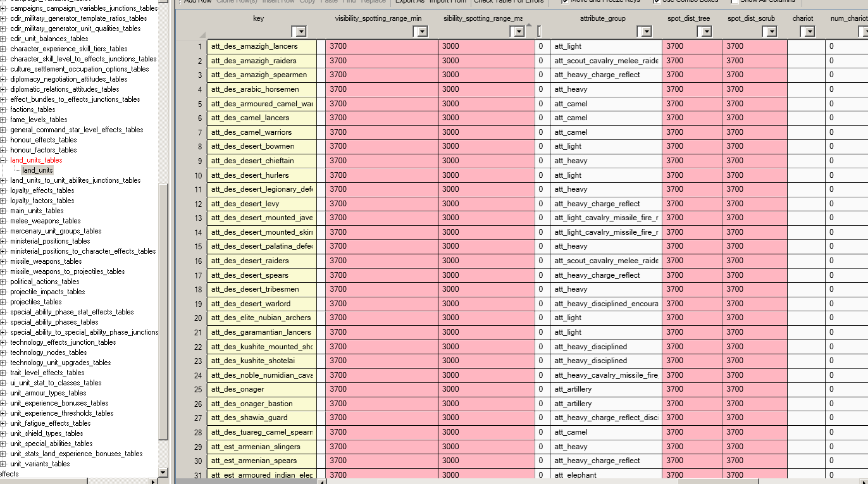Click att_artillery cell in att_des_onager row

point(606,389)
